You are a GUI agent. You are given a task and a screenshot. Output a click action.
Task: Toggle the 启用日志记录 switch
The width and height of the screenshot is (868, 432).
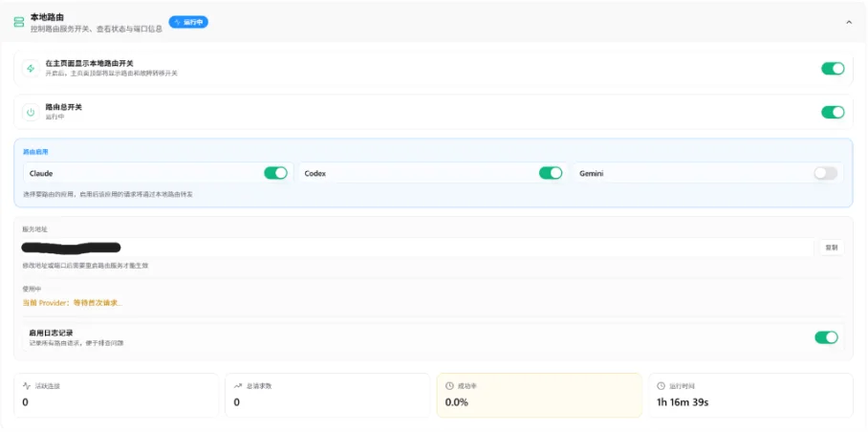click(827, 337)
